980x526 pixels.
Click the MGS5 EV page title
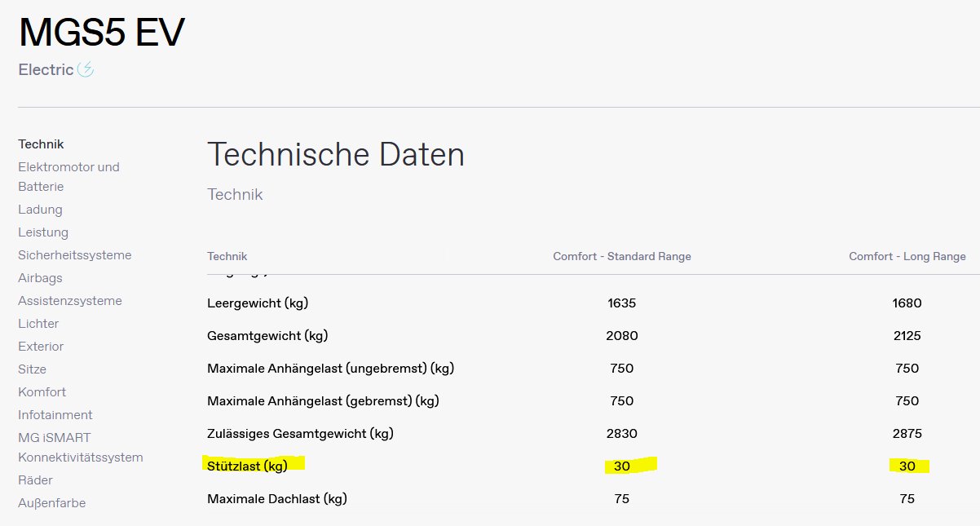[x=102, y=33]
